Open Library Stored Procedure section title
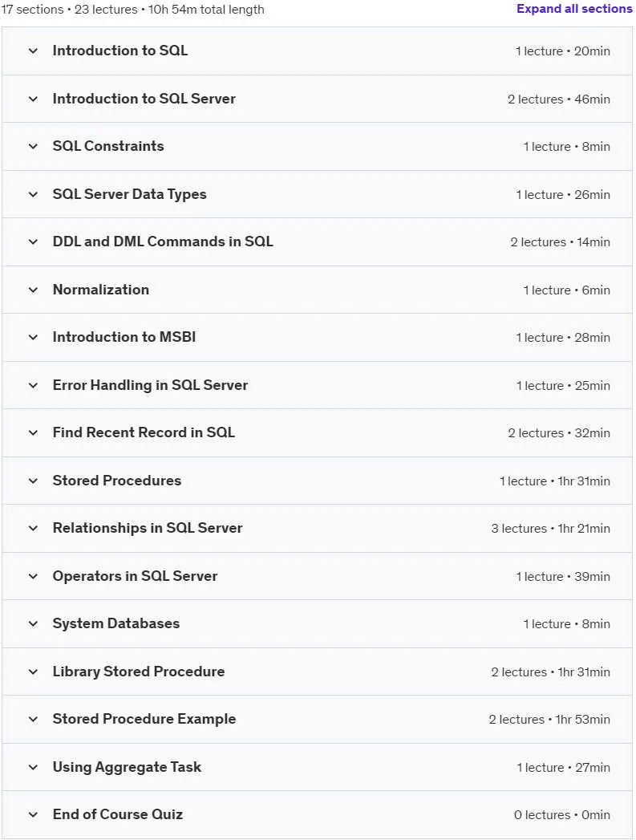636x840 pixels. 139,672
